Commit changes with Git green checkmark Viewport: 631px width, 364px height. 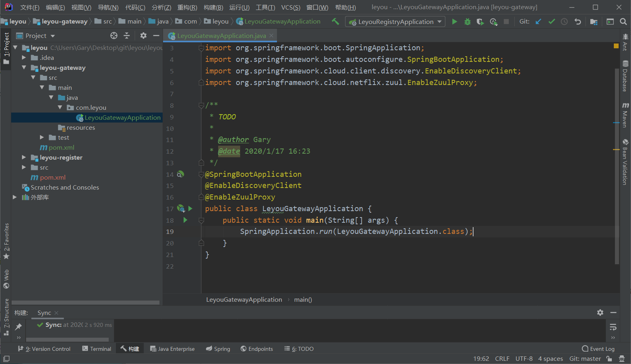pos(551,22)
